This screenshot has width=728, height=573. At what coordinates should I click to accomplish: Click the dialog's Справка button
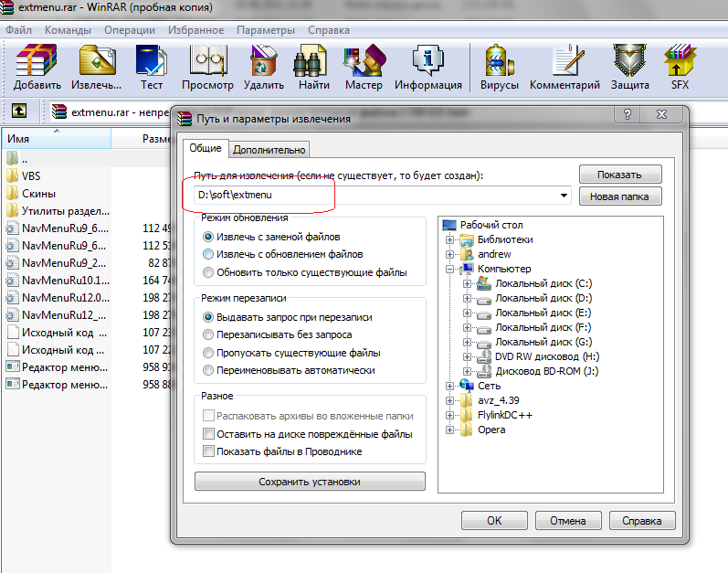pos(642,521)
